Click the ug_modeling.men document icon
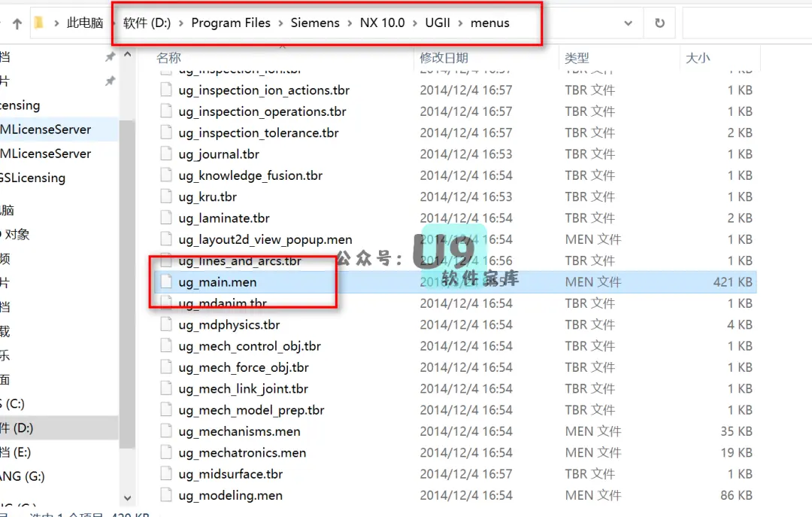 [x=166, y=495]
